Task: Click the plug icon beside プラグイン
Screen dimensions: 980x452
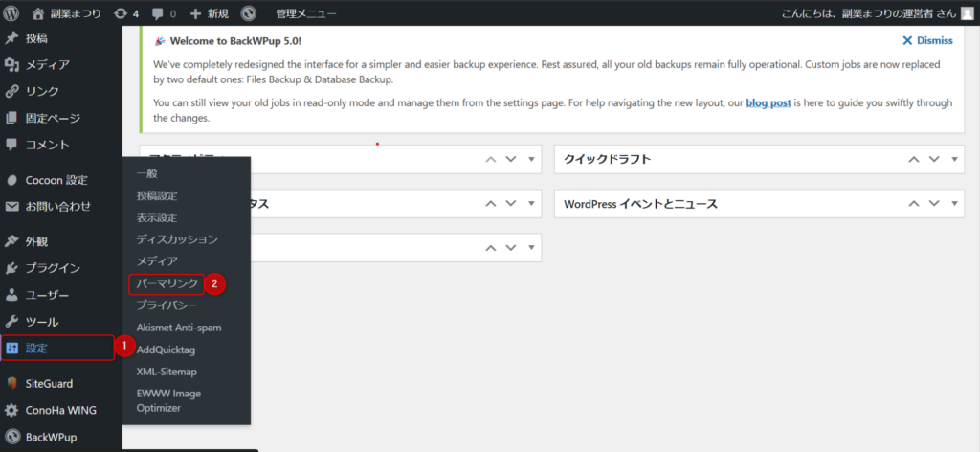Action: (x=11, y=268)
